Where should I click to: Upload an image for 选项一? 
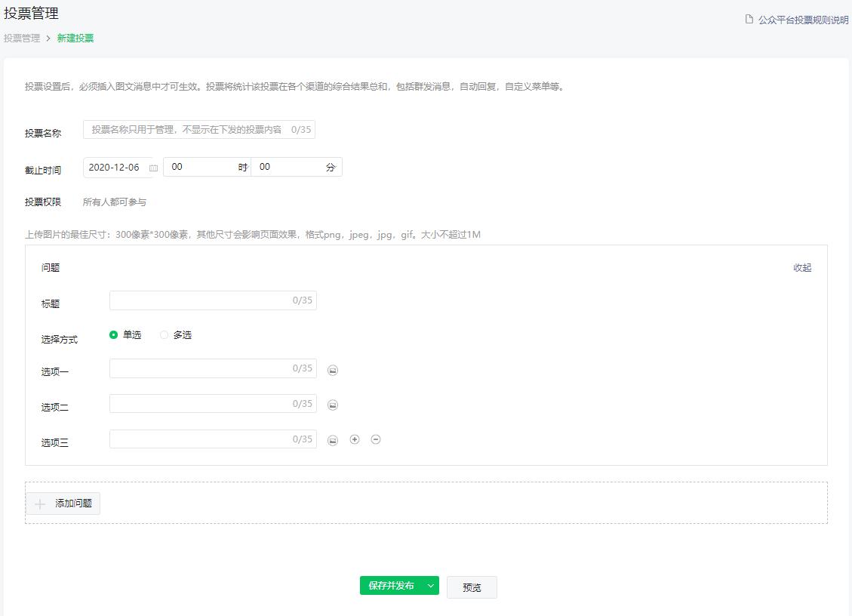332,369
